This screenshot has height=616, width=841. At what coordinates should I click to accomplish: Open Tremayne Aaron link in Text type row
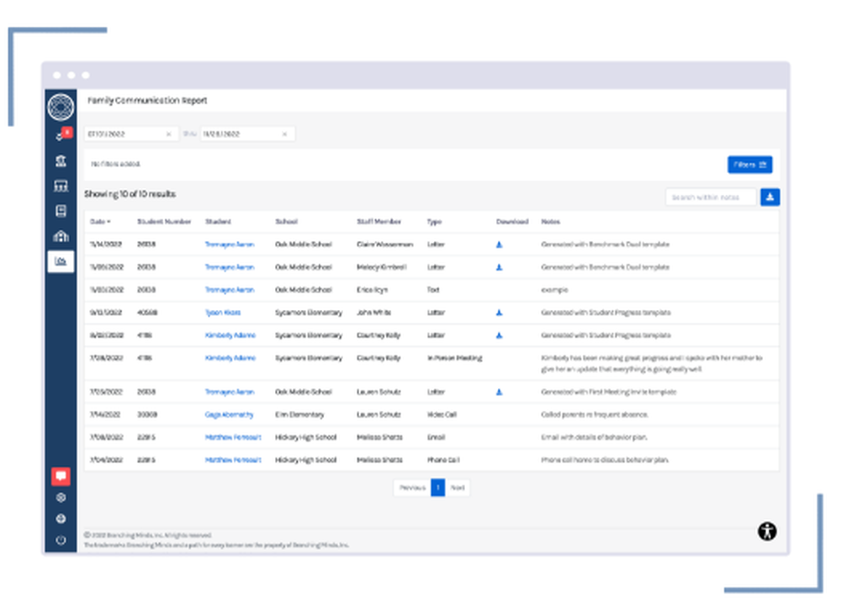[x=230, y=289]
